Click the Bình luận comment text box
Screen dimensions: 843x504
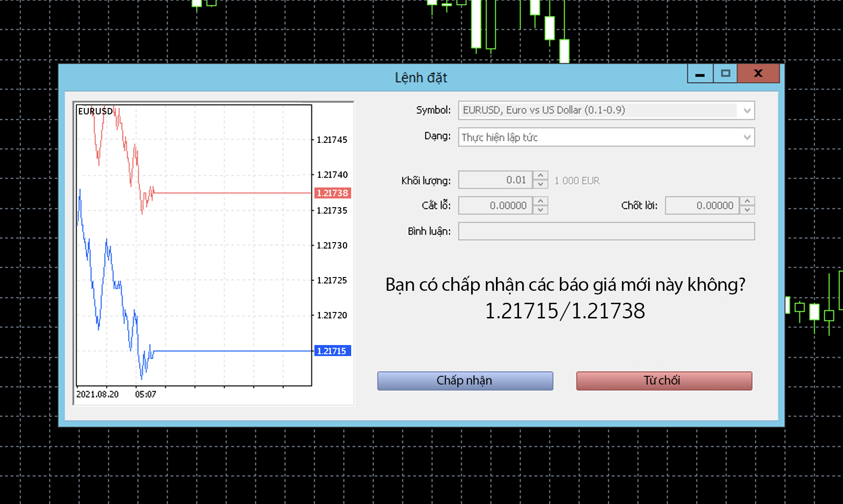(x=606, y=231)
